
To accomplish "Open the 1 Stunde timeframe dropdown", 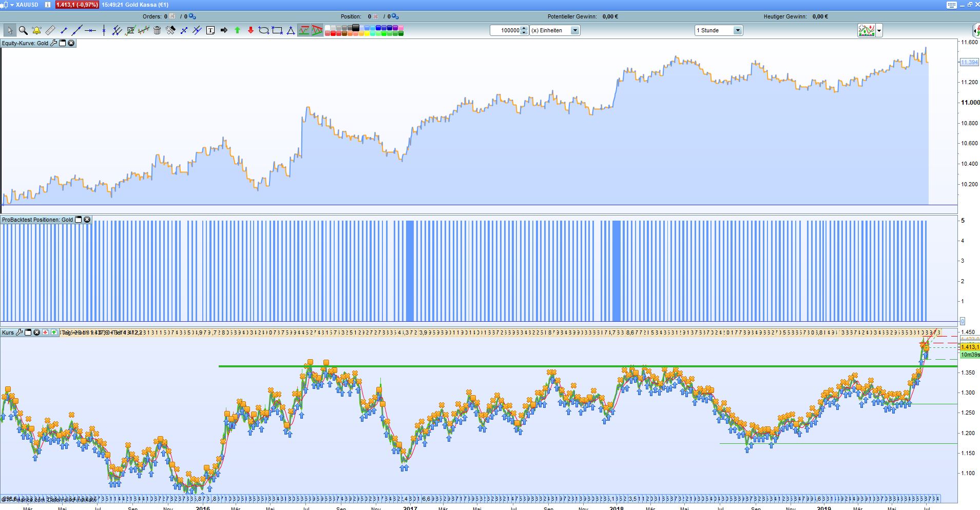I will click(738, 30).
